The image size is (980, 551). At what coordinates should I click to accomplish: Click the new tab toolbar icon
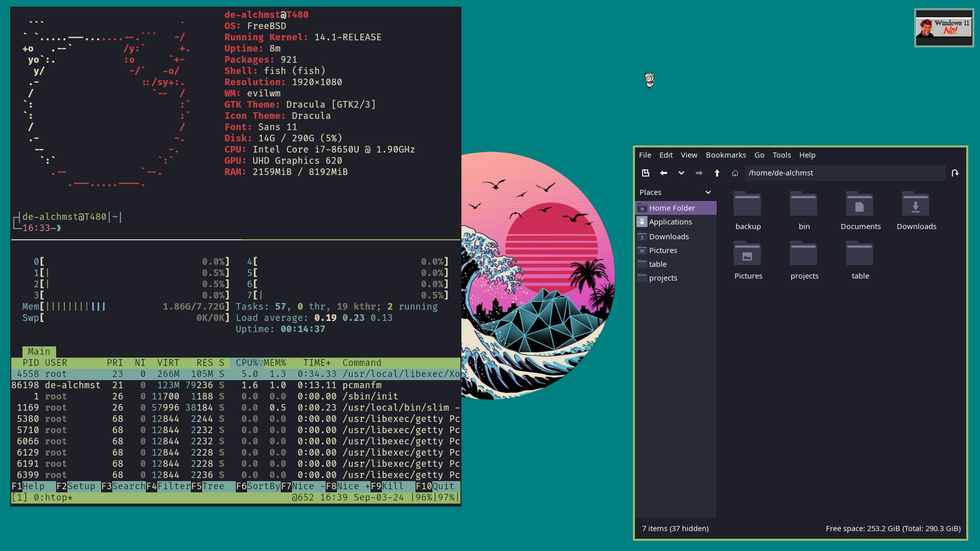(645, 173)
